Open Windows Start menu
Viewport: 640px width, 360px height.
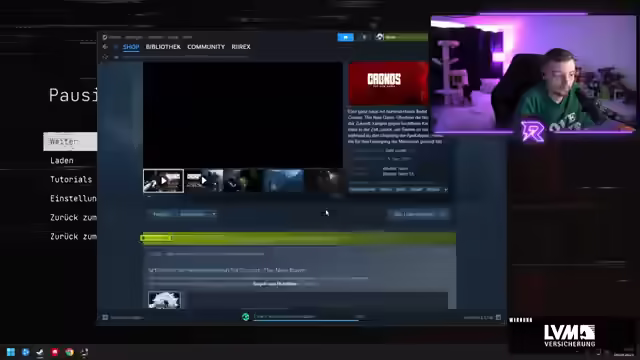pos(11,352)
